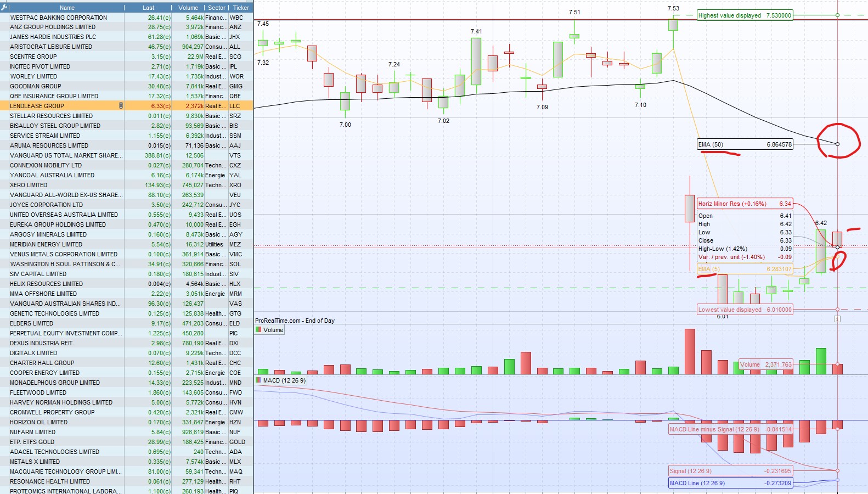Select SCENTRE GROUP in the list
Screen dimensions: 868x494
(126, 57)
